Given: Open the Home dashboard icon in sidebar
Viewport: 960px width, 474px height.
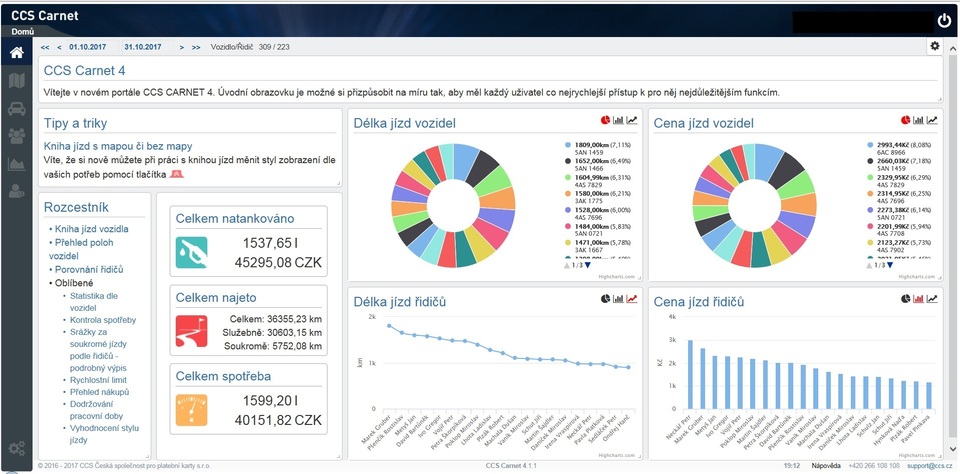Looking at the screenshot, I should pyautogui.click(x=17, y=53).
